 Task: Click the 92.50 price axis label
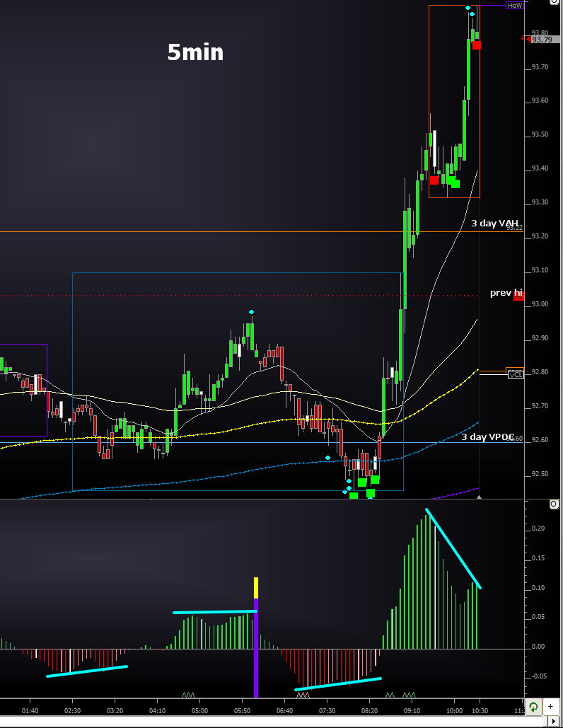point(540,474)
